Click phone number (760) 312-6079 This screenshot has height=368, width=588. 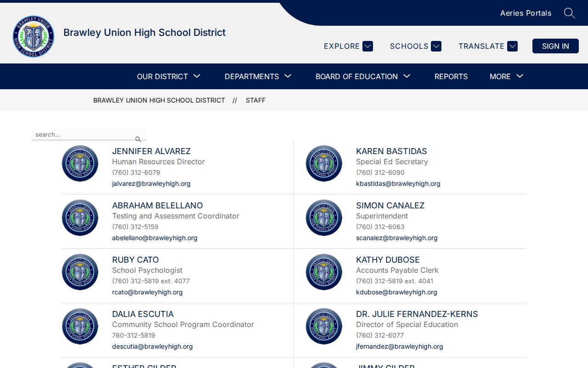point(136,172)
